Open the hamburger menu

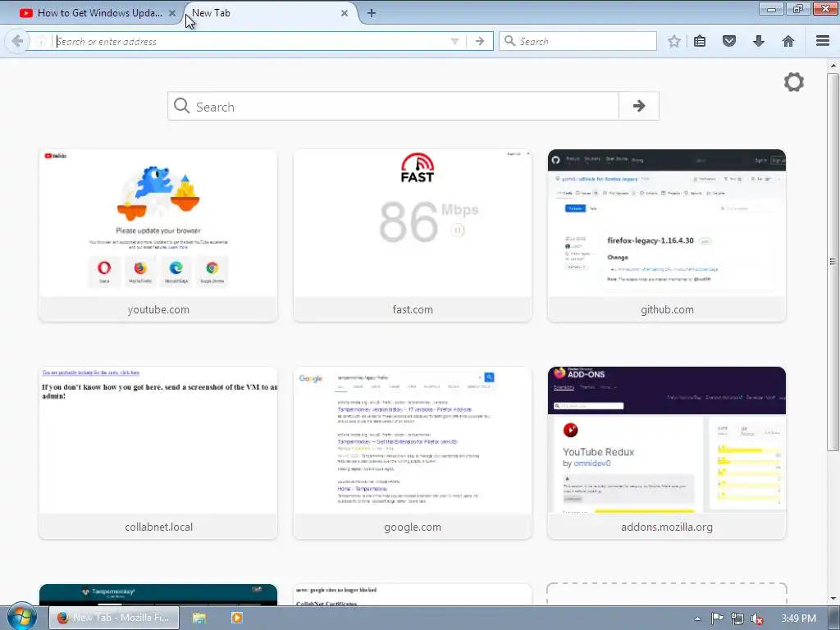coord(823,41)
